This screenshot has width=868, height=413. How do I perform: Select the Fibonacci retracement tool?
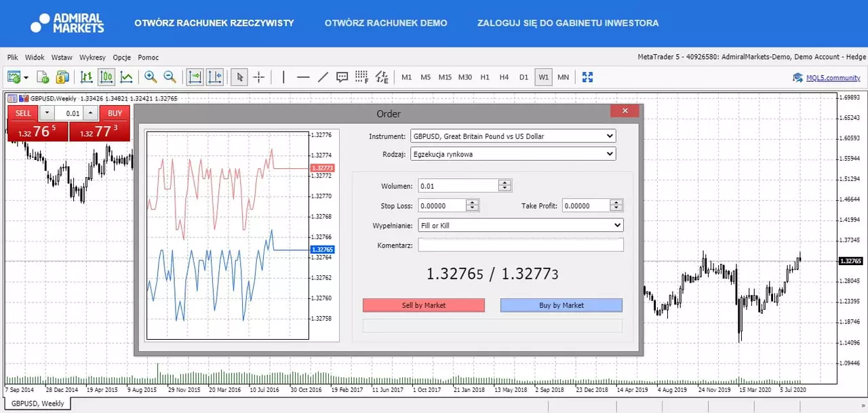(362, 77)
